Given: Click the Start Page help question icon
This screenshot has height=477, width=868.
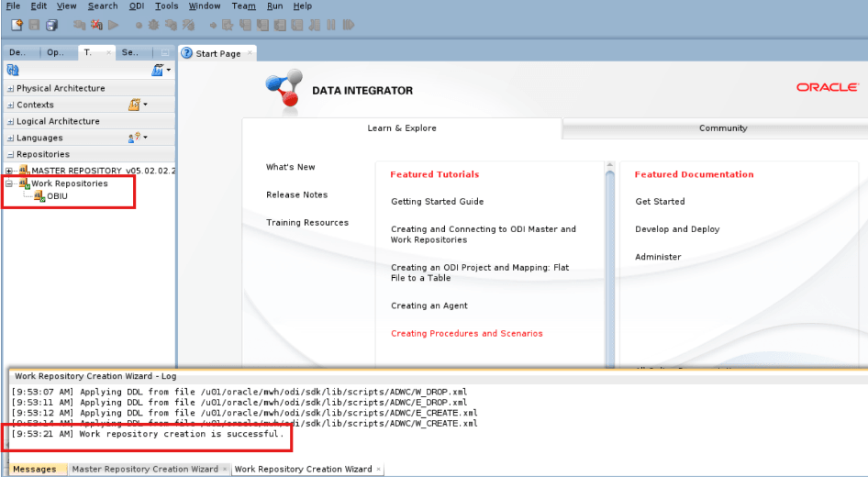Looking at the screenshot, I should pyautogui.click(x=187, y=53).
